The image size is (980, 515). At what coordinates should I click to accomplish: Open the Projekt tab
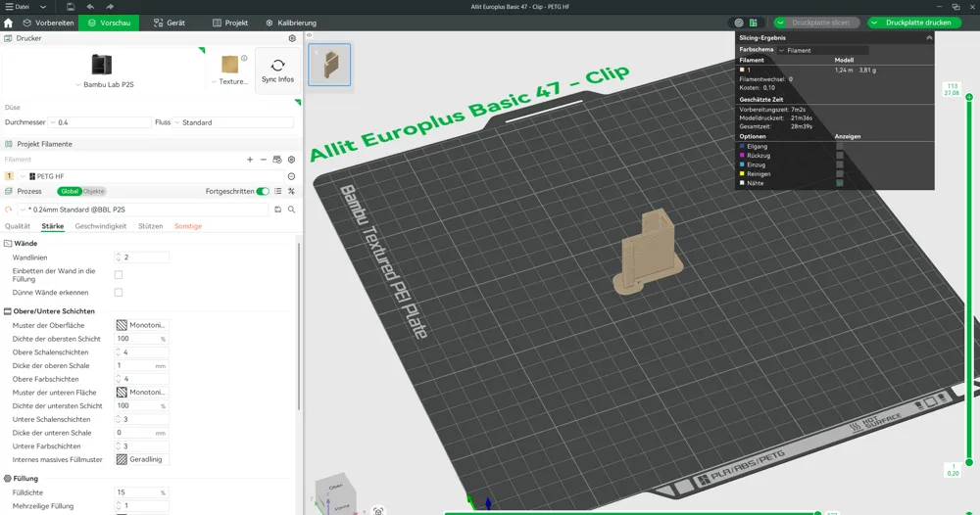point(230,23)
